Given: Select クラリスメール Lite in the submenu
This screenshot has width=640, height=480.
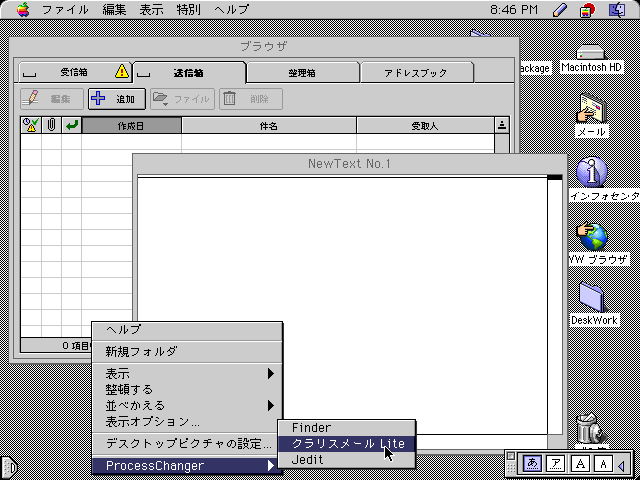Looking at the screenshot, I should click(346, 444).
